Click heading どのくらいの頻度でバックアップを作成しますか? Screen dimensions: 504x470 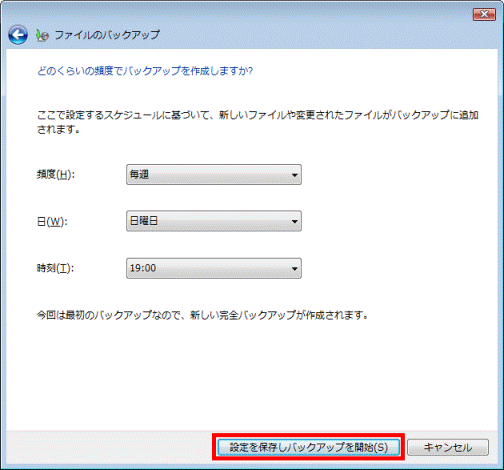point(145,71)
